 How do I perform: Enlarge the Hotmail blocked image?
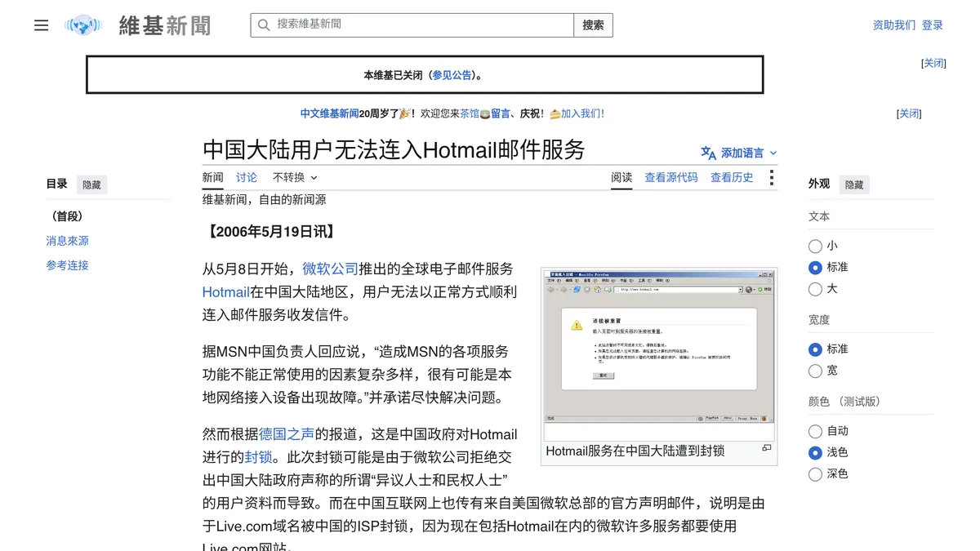pyautogui.click(x=766, y=448)
